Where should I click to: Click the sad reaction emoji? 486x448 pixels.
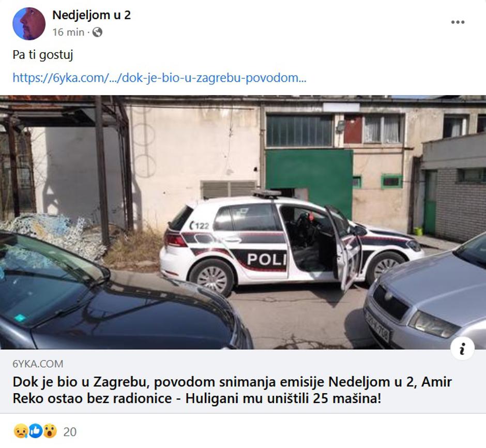tap(21, 431)
